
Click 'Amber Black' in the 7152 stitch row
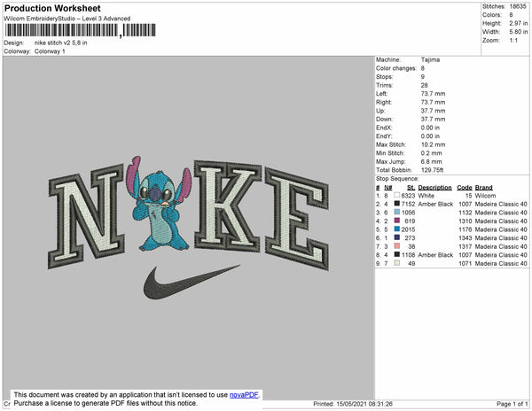[435, 204]
